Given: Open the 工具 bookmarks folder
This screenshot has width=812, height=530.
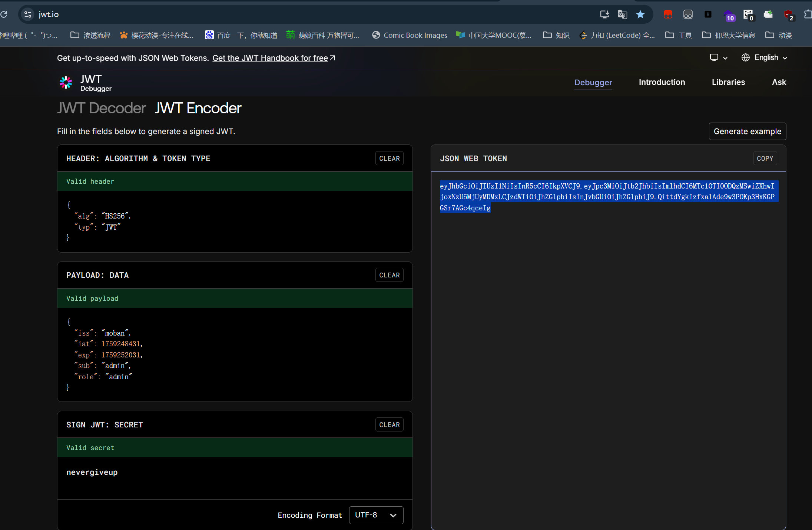Looking at the screenshot, I should pyautogui.click(x=678, y=35).
